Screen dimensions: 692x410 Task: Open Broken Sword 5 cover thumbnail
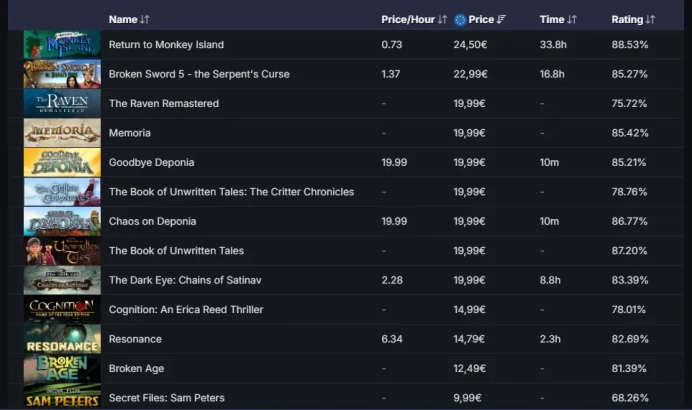(62, 74)
